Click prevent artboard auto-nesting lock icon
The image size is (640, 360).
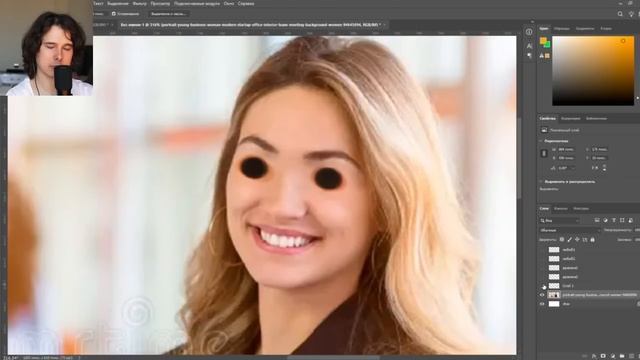(585, 240)
